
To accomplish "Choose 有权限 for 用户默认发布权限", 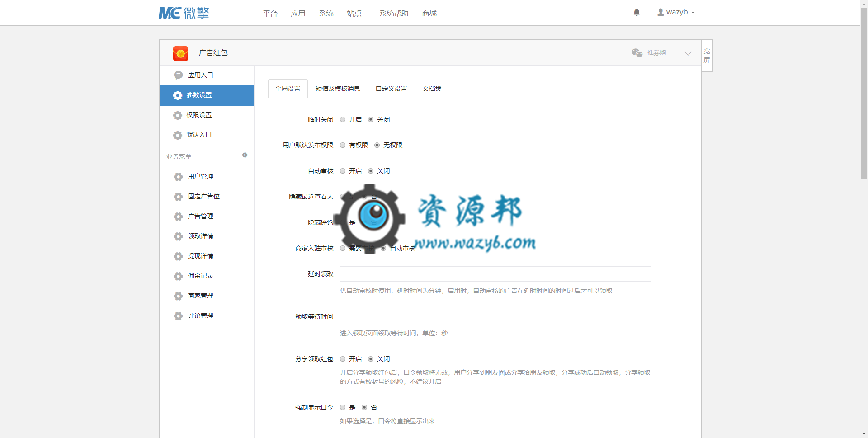I will [343, 145].
